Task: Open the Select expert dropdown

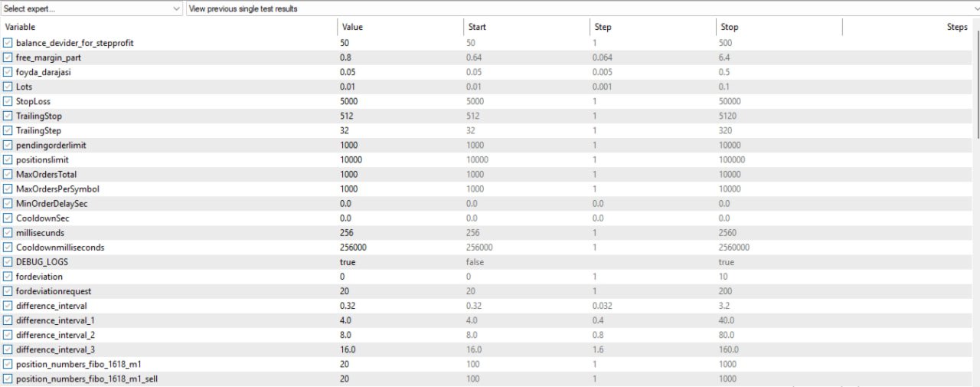Action: click(x=91, y=8)
